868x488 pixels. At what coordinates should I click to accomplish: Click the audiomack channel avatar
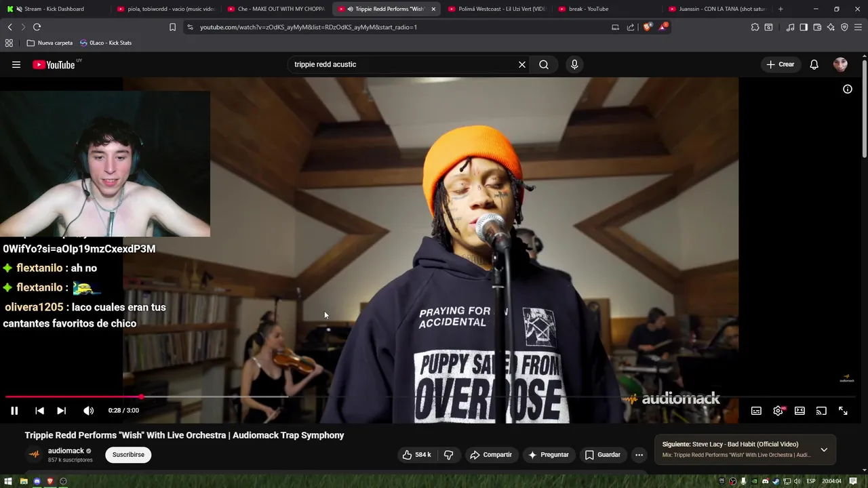pyautogui.click(x=34, y=455)
